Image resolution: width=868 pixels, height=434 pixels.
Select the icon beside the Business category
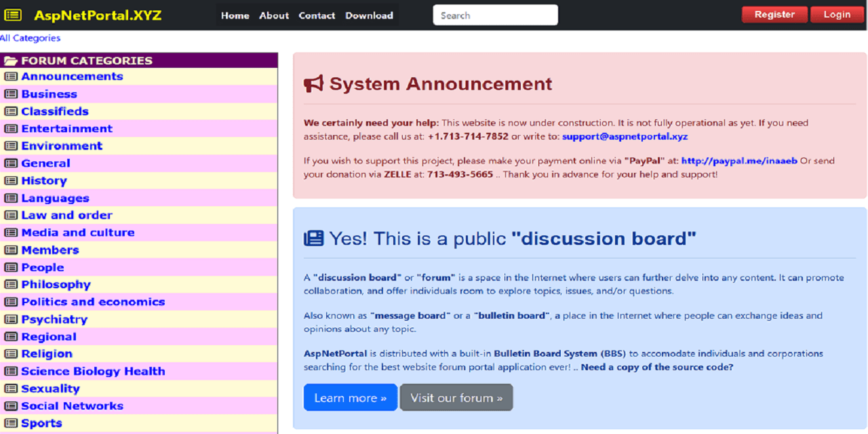[10, 94]
